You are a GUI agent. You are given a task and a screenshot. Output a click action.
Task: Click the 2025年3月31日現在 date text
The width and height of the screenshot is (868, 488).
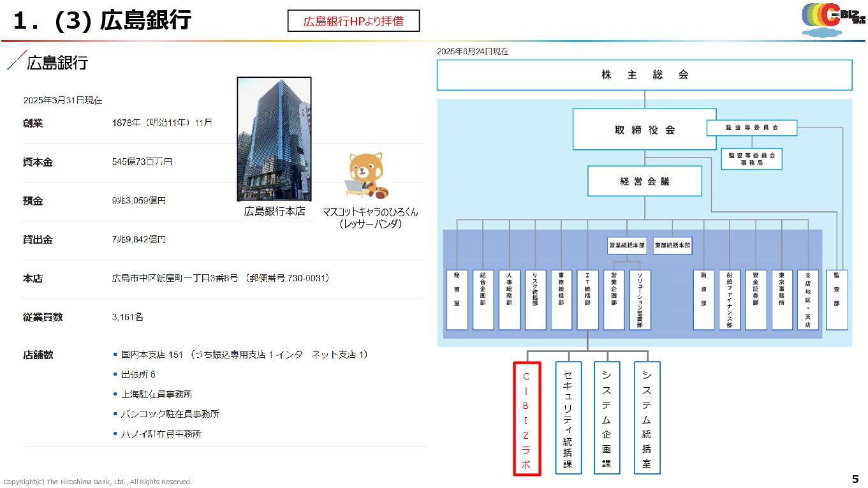tap(63, 100)
